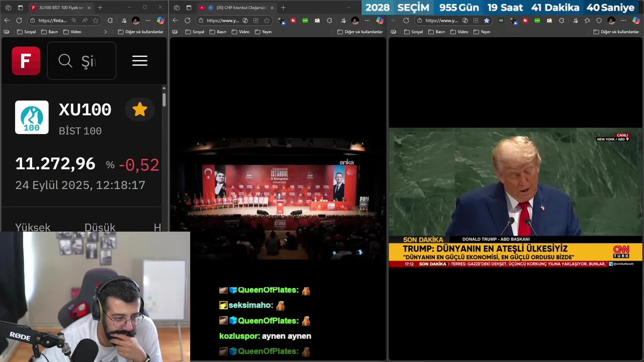Open the hamburger menu on Fintables
Image resolution: width=644 pixels, height=362 pixels.
[140, 61]
